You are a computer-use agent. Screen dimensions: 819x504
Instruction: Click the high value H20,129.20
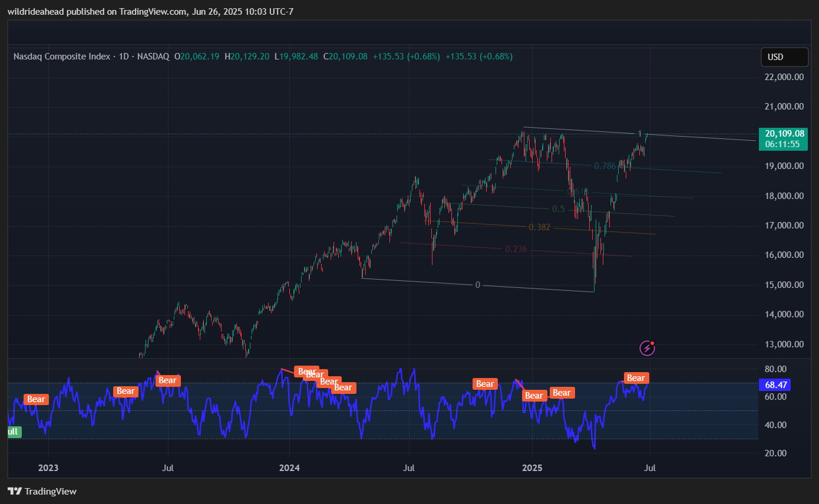(x=247, y=57)
